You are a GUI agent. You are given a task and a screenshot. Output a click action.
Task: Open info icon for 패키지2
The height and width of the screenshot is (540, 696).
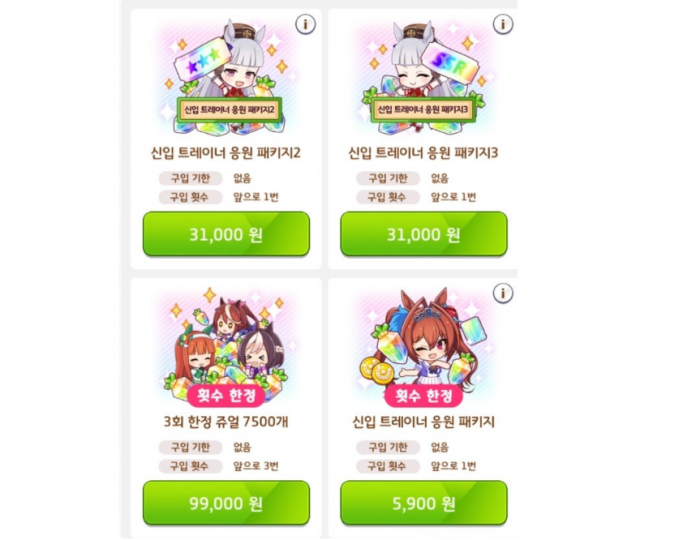click(305, 24)
